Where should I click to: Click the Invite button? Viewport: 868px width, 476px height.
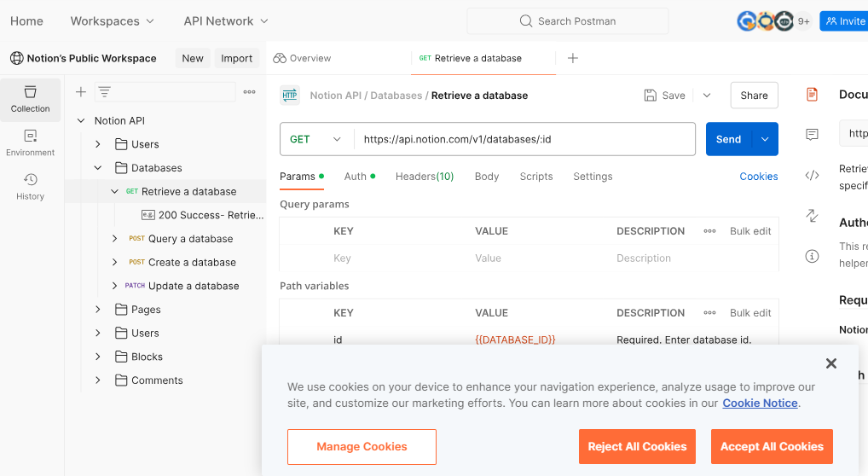(845, 21)
